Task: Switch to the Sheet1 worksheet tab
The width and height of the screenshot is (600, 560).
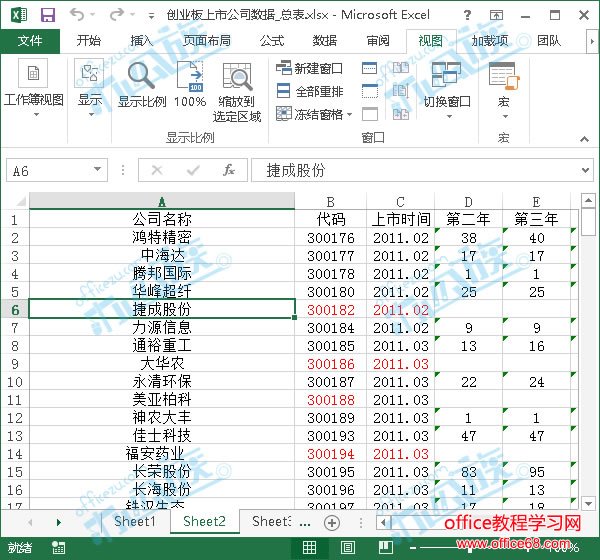Action: tap(134, 522)
